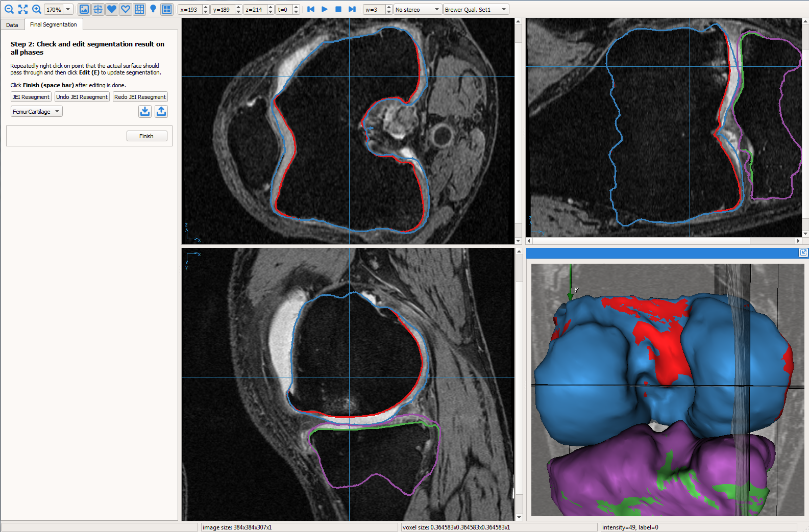The height and width of the screenshot is (532, 809).
Task: Click the fit-to-window arrows icon
Action: pos(23,9)
